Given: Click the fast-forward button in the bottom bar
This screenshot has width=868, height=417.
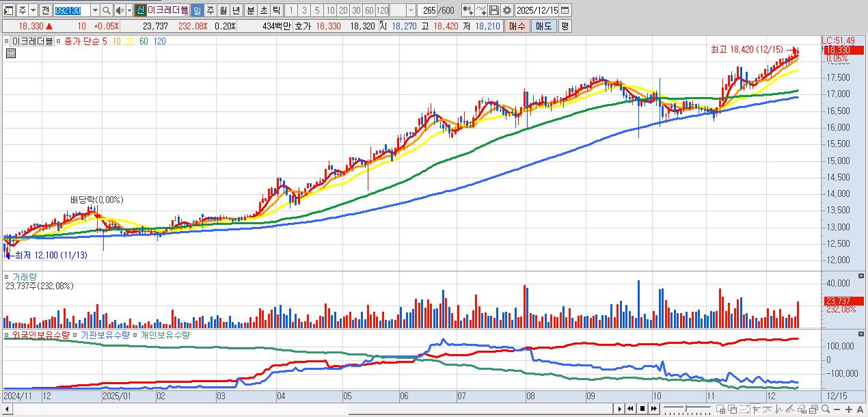Looking at the screenshot, I should [x=654, y=409].
